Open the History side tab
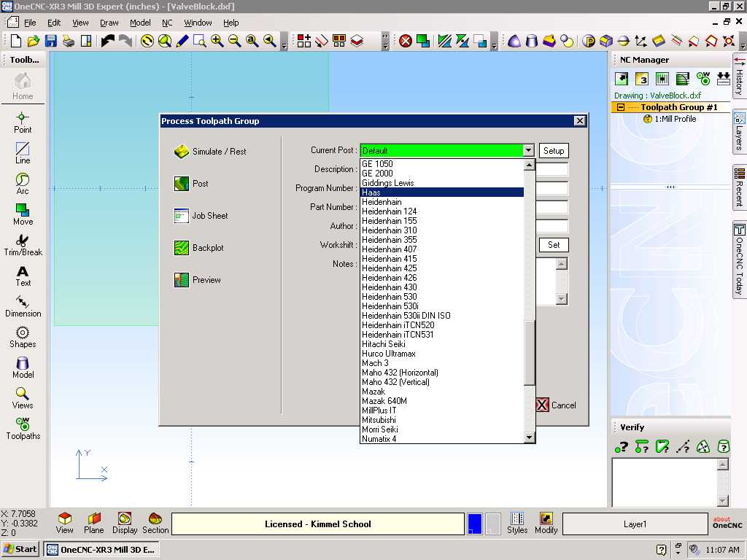This screenshot has height=560, width=747. (x=739, y=76)
